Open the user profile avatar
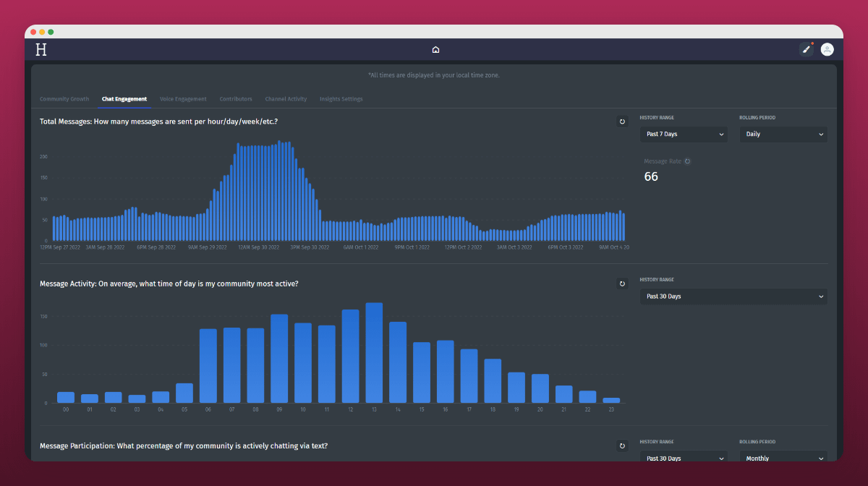 click(x=827, y=49)
